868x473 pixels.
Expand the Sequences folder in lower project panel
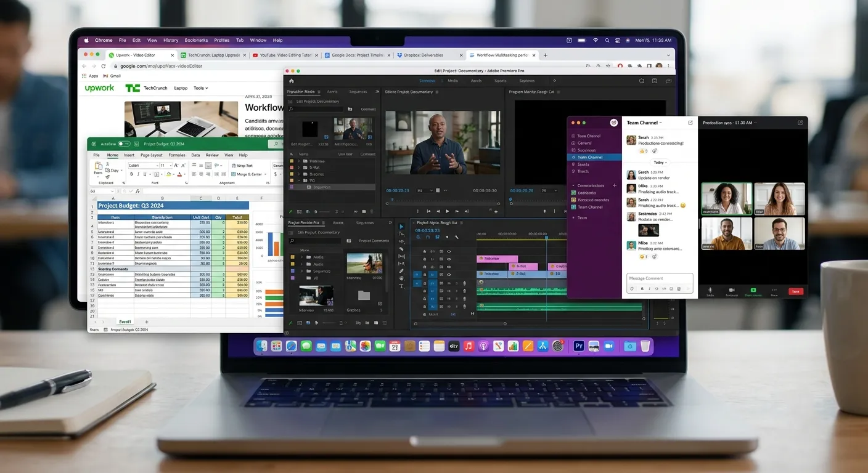[x=301, y=271]
